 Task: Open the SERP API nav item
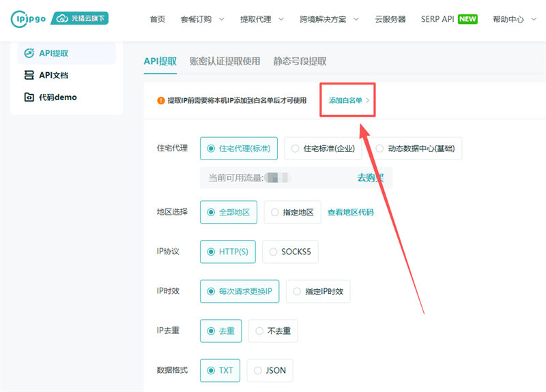[437, 19]
